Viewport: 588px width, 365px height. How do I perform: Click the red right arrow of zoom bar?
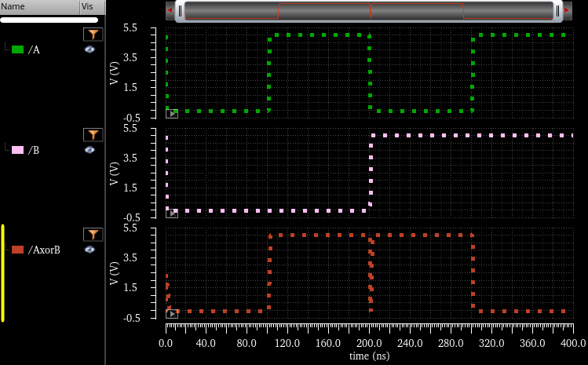(567, 10)
